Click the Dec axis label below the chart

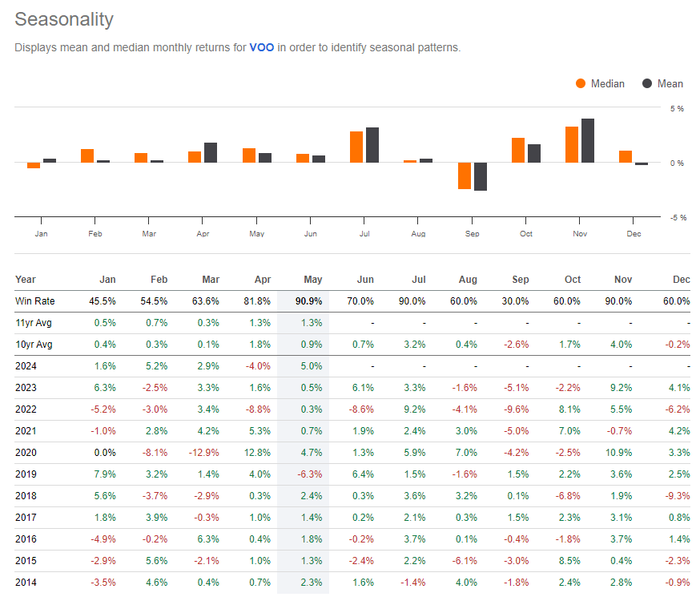[634, 232]
